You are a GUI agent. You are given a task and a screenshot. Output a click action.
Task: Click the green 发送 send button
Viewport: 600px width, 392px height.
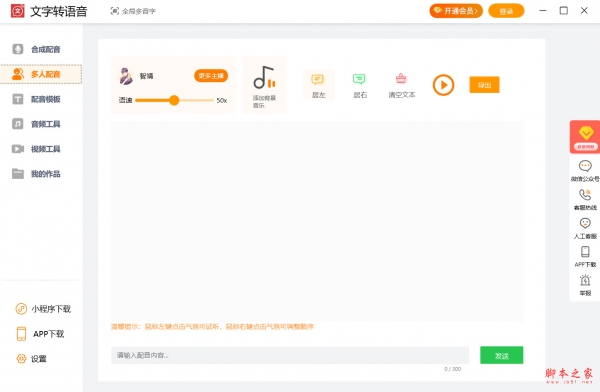point(502,355)
